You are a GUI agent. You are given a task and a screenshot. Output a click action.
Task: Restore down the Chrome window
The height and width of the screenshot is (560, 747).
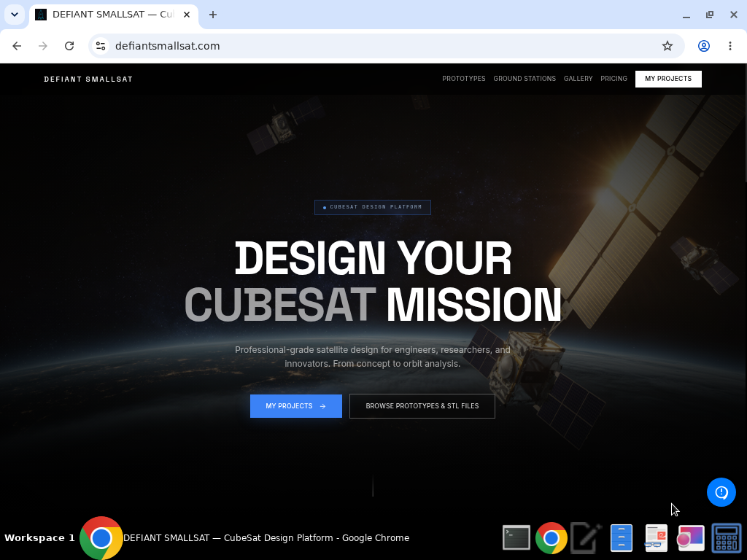[710, 15]
